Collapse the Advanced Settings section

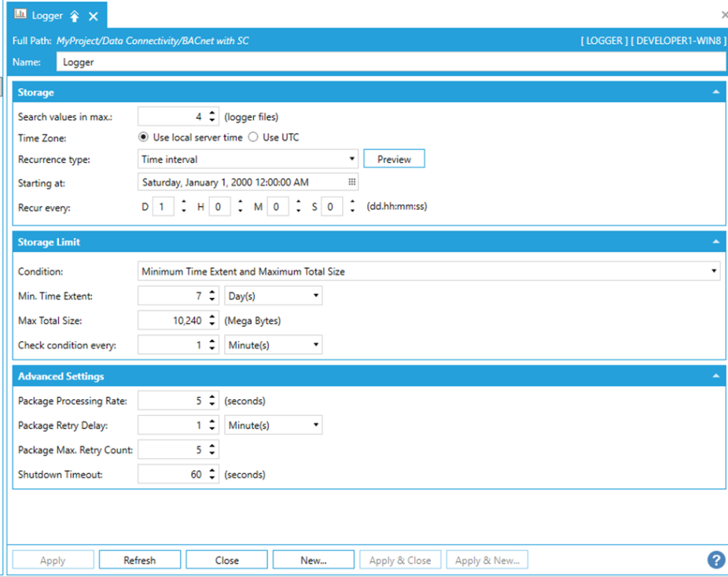point(715,377)
